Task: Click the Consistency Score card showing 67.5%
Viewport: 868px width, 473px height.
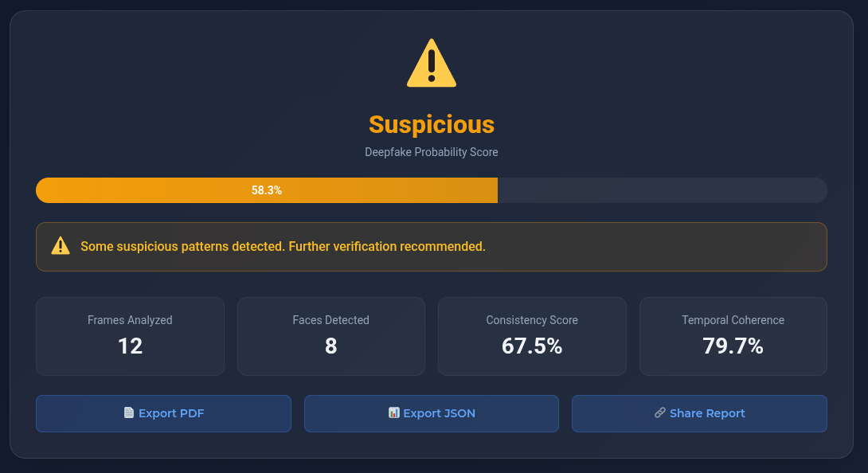Action: click(x=531, y=335)
